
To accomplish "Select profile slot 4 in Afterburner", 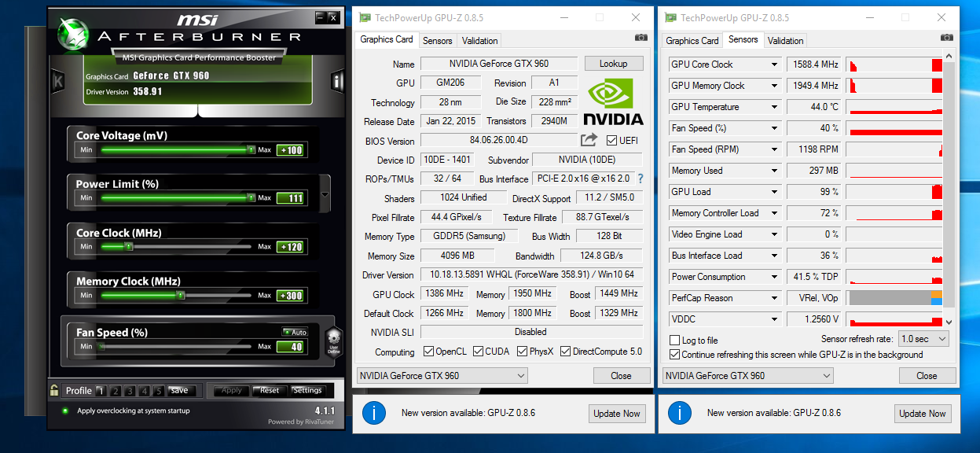I will click(145, 391).
